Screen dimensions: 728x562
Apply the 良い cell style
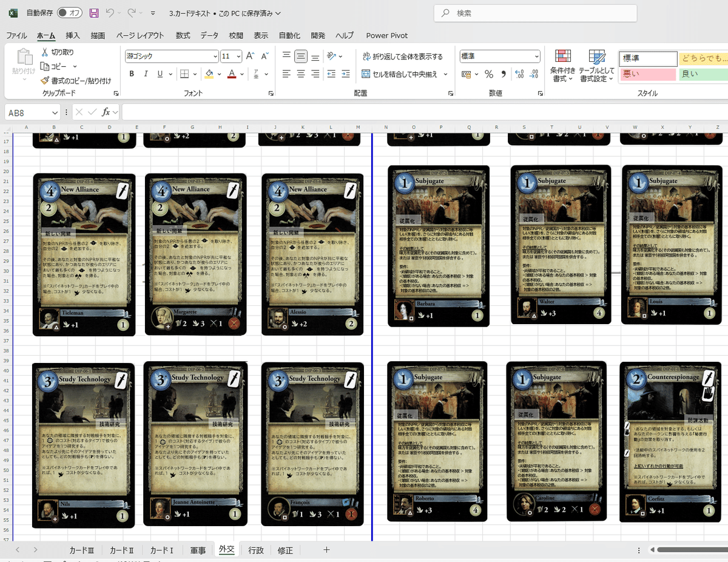coord(703,75)
